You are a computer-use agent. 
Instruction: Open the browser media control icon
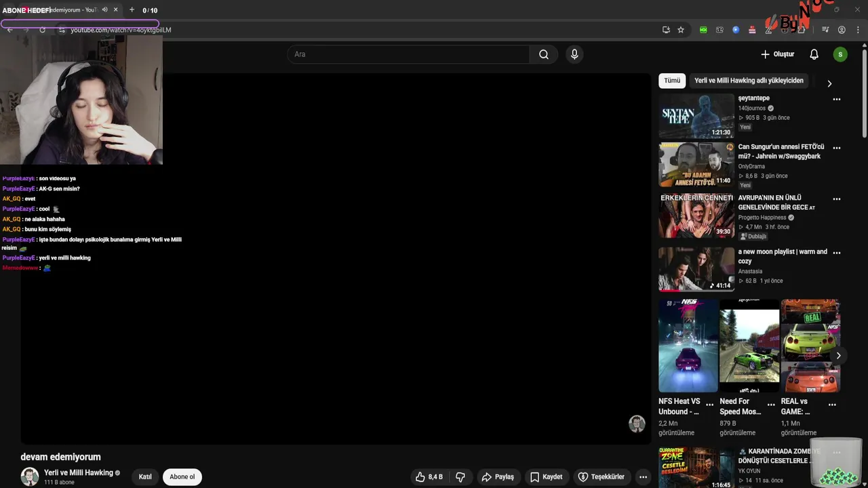(825, 30)
